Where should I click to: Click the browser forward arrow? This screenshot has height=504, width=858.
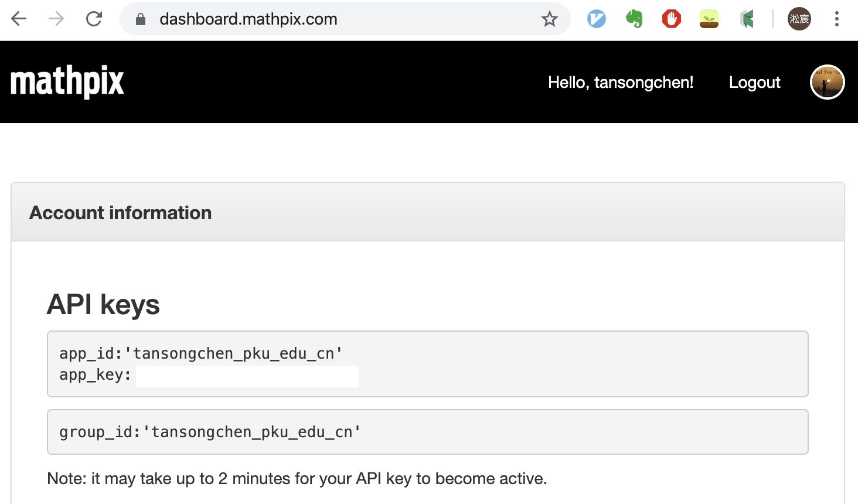tap(56, 19)
